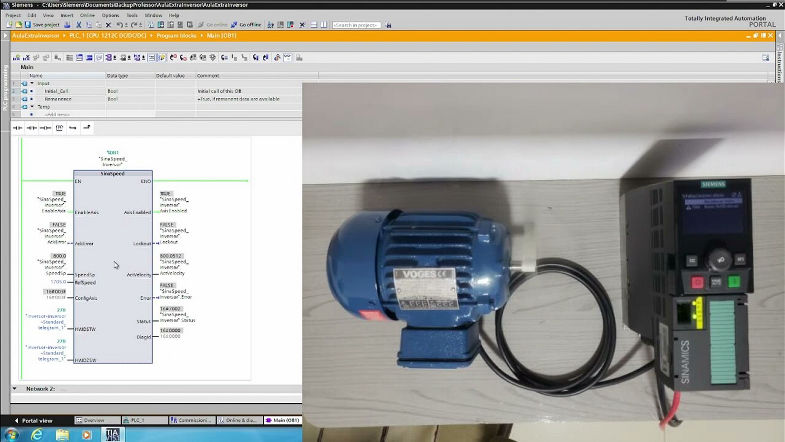Click the EnableAxis input pin label
This screenshot has height=442, width=785.
coord(87,212)
